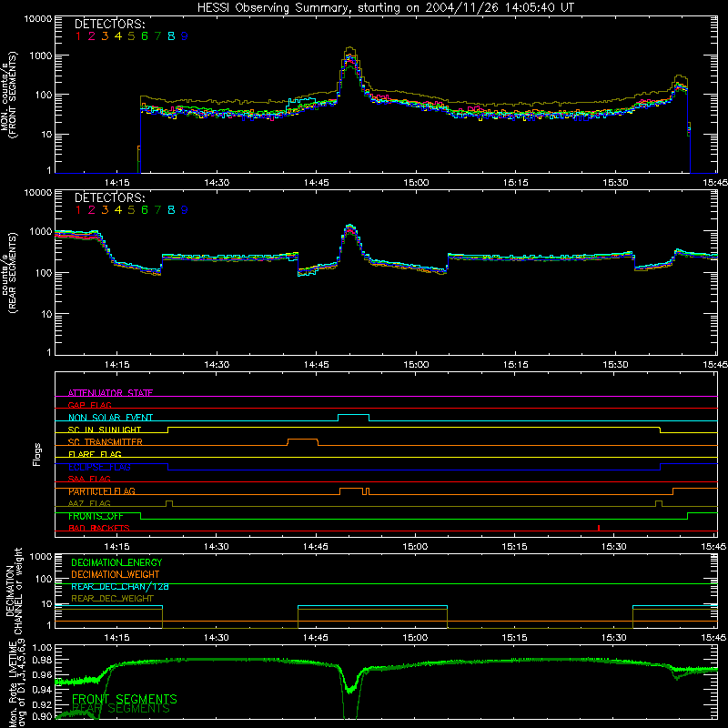This screenshot has width=728, height=728.
Task: Click the HESSI Observing Summary title text
Action: coord(385,8)
